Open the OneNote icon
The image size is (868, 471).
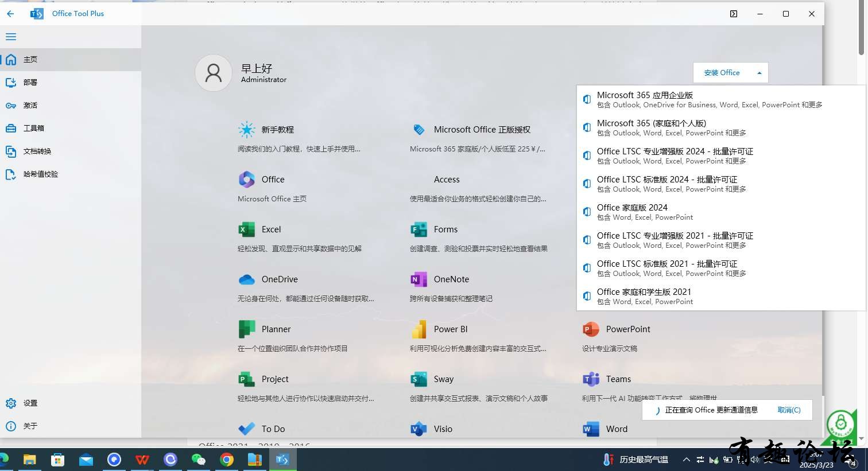point(419,279)
